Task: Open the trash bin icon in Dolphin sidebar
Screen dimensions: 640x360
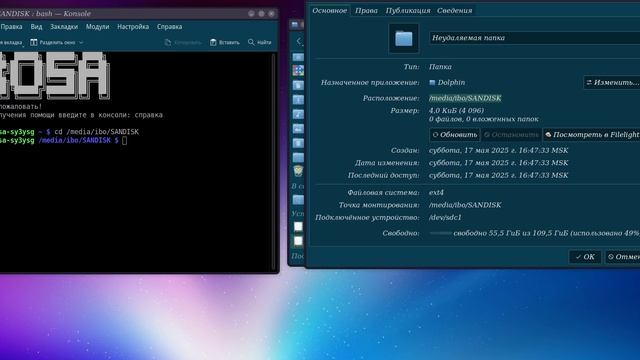Action: 298,171
